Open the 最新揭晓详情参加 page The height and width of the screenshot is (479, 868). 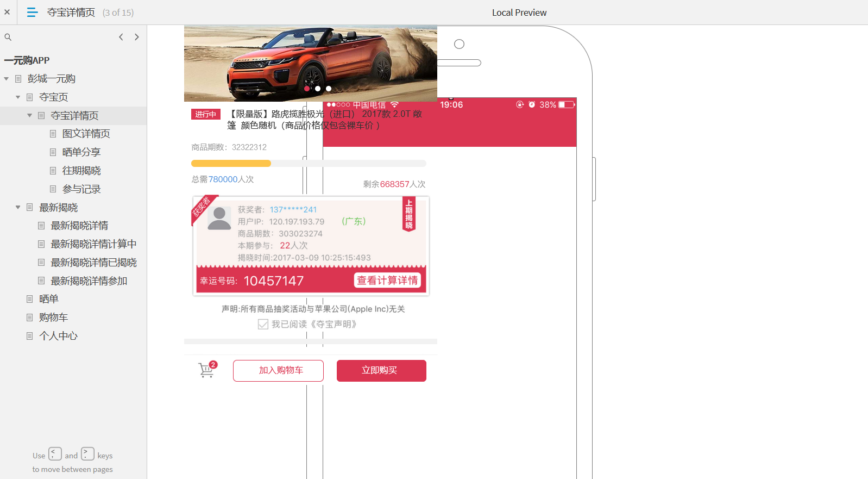89,281
